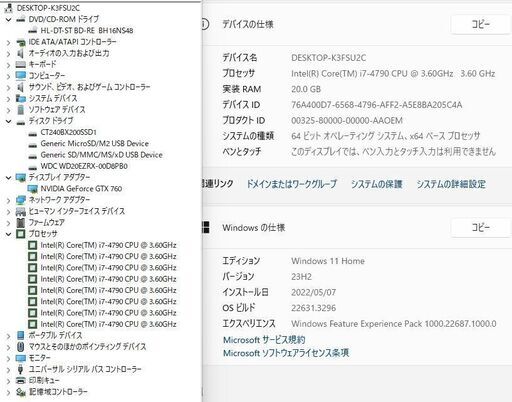Click the 実装 RAM value 20.0 GB
The height and width of the screenshot is (402, 512).
pyautogui.click(x=306, y=89)
